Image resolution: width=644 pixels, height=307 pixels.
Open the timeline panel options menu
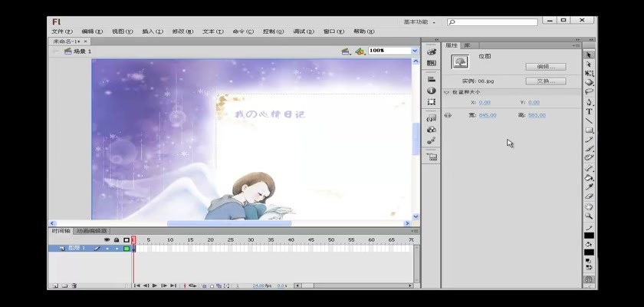pyautogui.click(x=416, y=231)
